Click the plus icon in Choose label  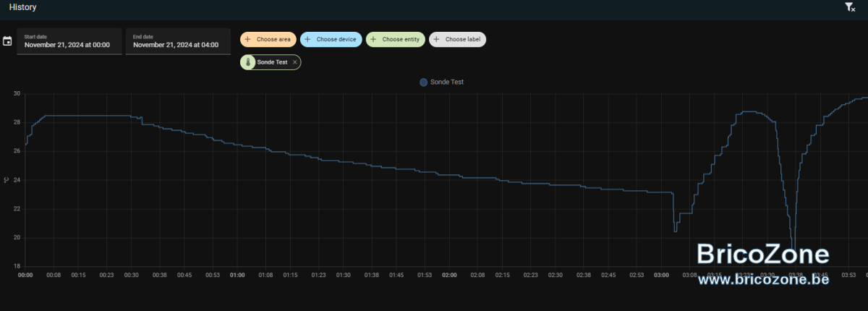(x=437, y=39)
